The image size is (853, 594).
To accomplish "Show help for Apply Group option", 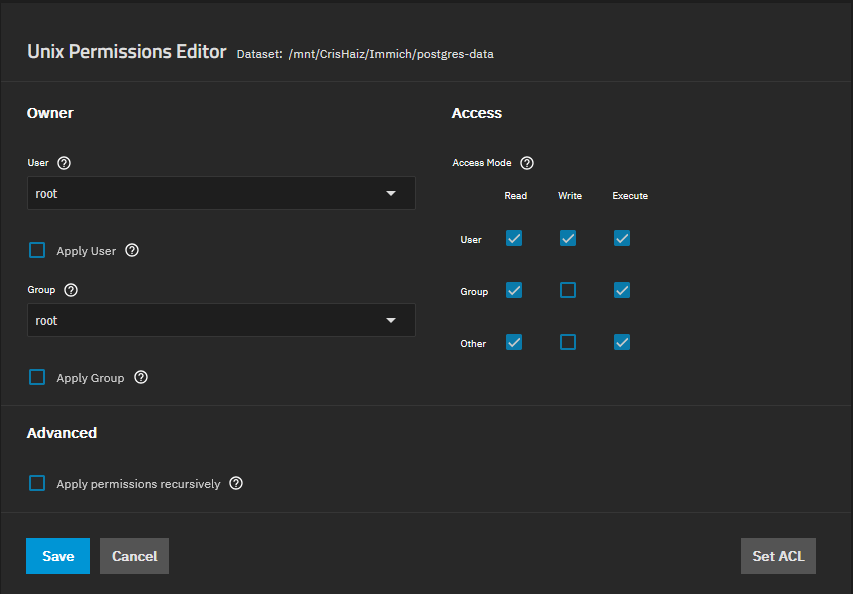I will click(x=141, y=378).
